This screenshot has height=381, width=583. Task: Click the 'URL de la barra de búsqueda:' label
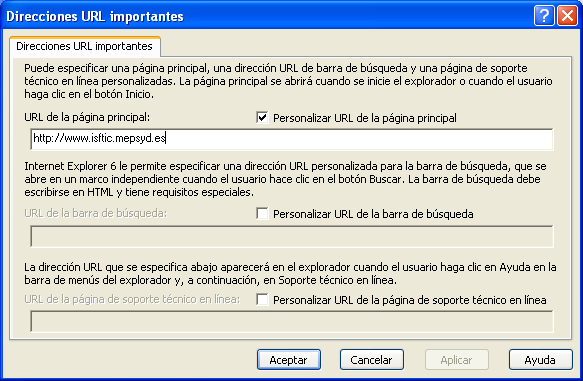96,213
